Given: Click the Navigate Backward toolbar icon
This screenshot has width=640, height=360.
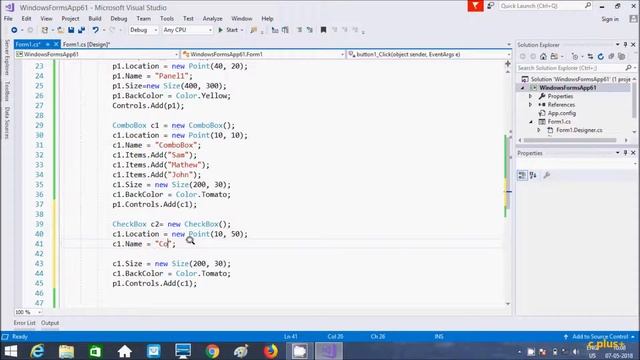Looking at the screenshot, I should click(14, 30).
